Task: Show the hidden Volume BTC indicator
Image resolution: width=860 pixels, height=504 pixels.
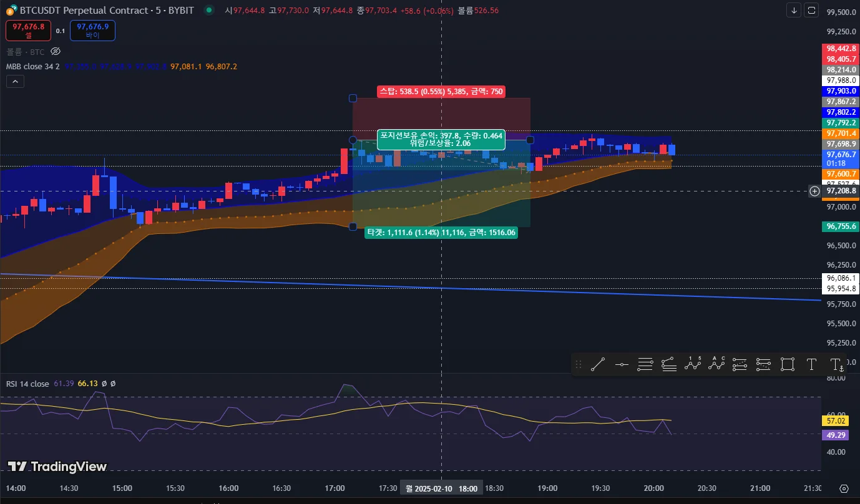Action: pyautogui.click(x=55, y=52)
